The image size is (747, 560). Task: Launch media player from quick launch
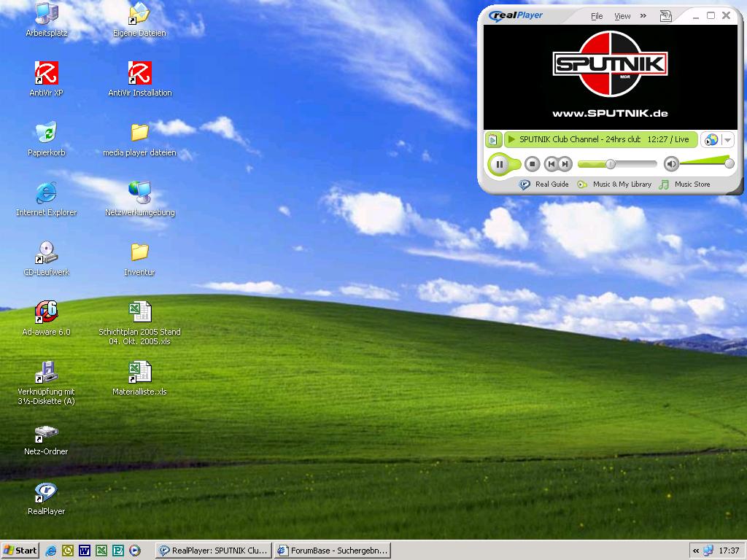tap(135, 551)
